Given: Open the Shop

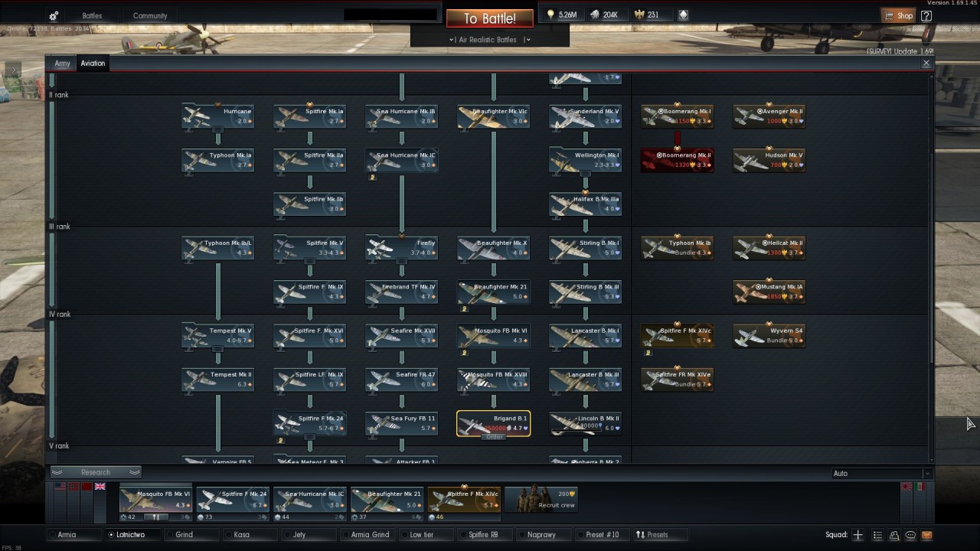Looking at the screenshot, I should pyautogui.click(x=898, y=15).
